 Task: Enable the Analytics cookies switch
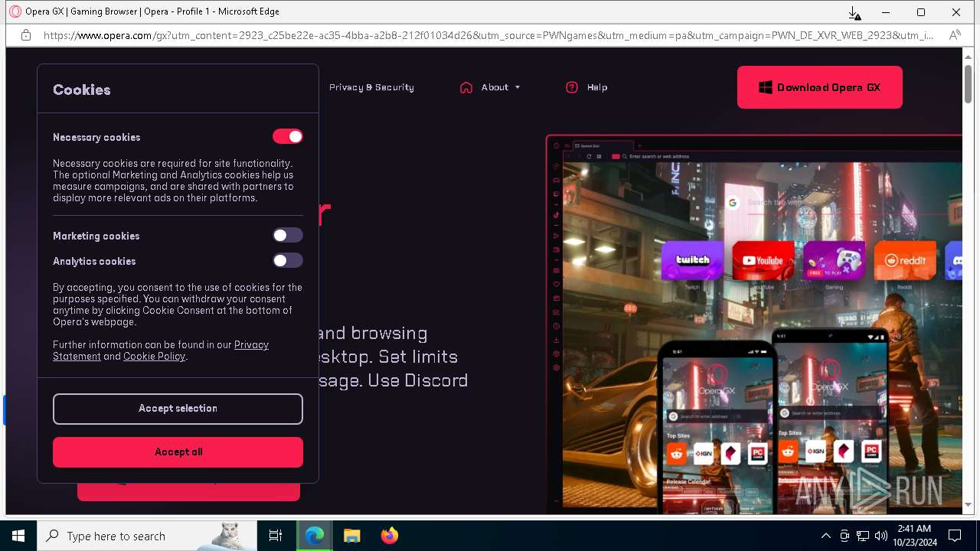288,260
